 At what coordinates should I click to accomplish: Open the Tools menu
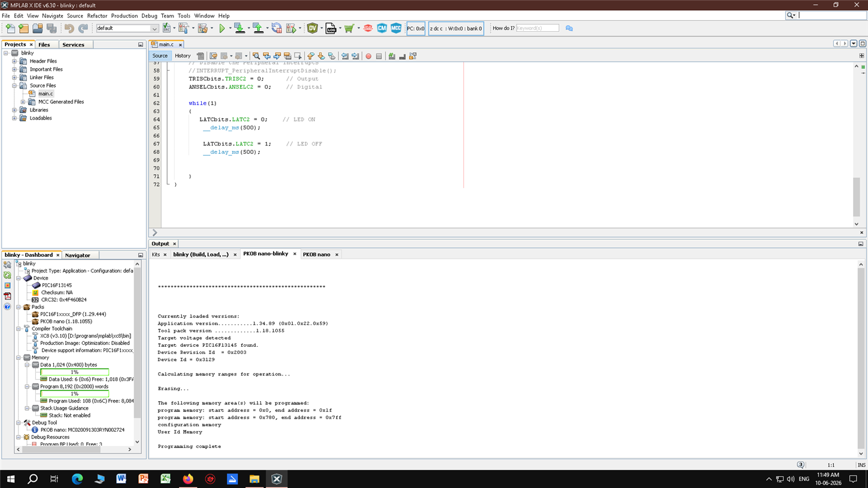click(184, 16)
